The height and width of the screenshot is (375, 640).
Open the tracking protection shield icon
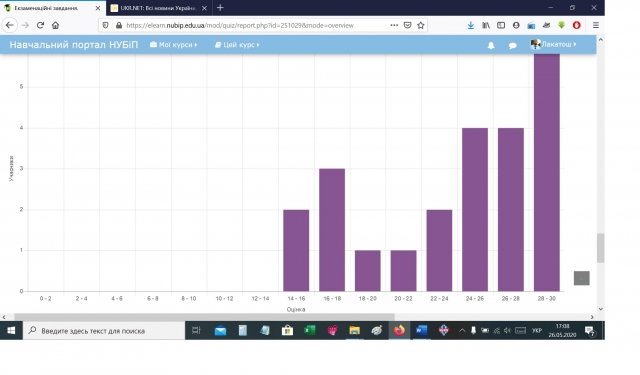105,25
